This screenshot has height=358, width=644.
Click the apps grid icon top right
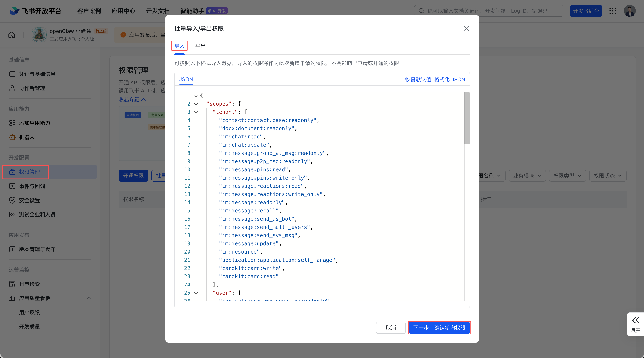tap(613, 11)
